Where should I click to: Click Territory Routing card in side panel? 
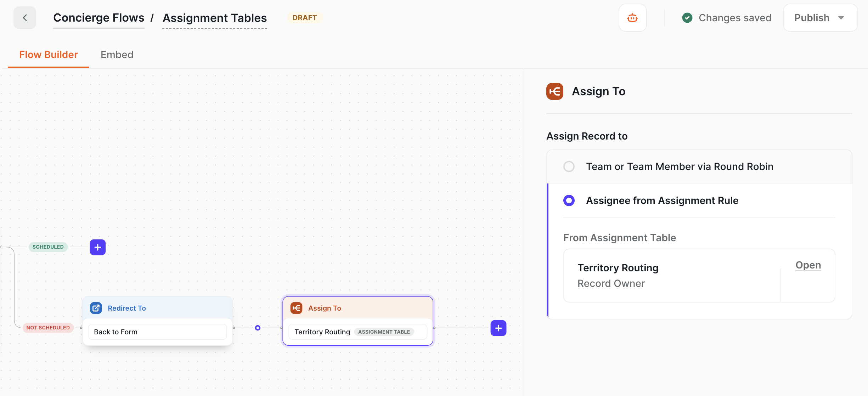click(x=699, y=276)
